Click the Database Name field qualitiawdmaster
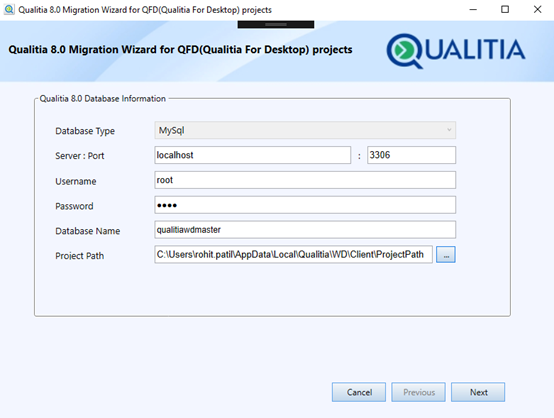 [x=305, y=230]
